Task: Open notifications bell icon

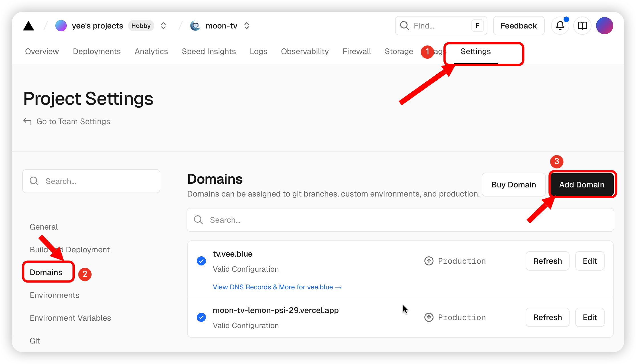Action: 560,26
